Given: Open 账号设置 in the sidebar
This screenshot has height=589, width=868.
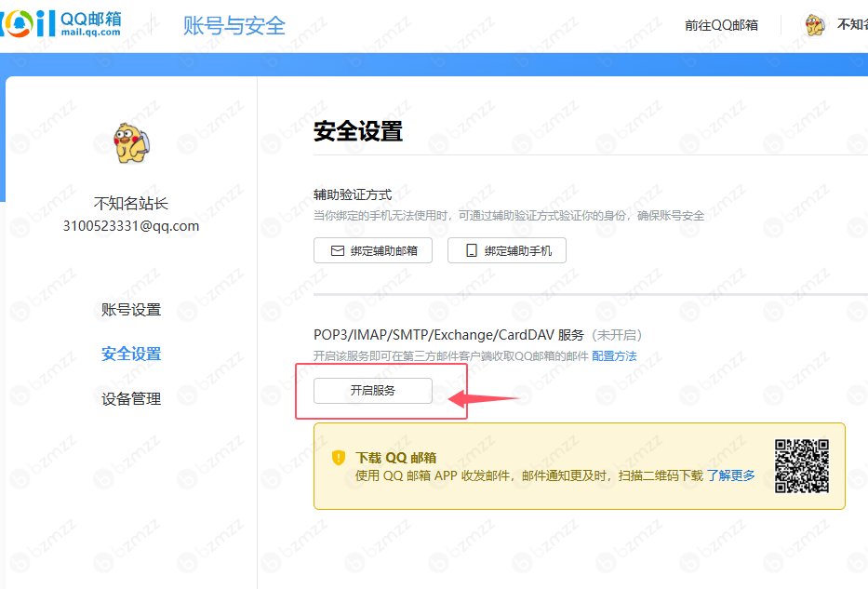Looking at the screenshot, I should pyautogui.click(x=131, y=310).
